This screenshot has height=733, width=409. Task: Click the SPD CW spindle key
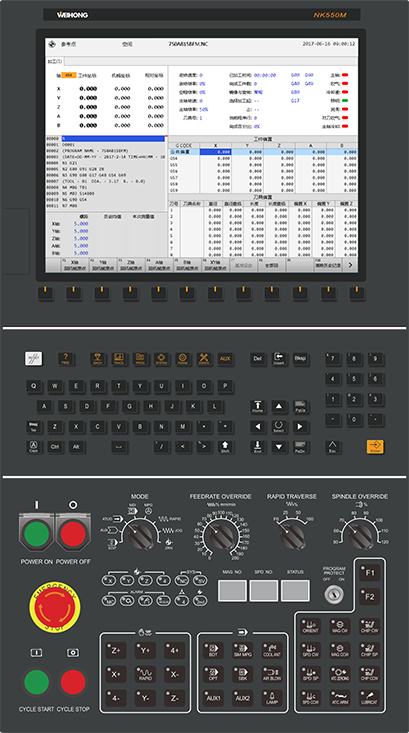pos(311,650)
